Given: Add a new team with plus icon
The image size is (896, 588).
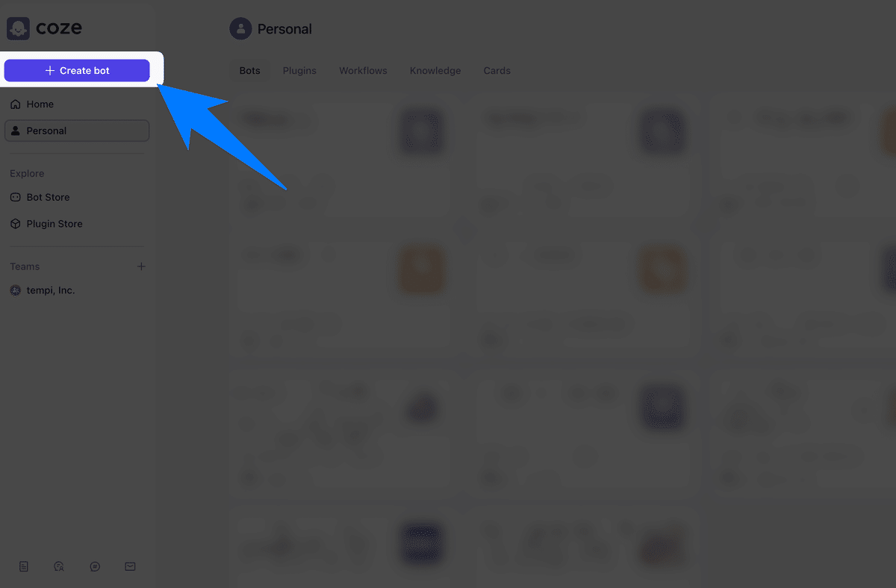Looking at the screenshot, I should tap(141, 266).
